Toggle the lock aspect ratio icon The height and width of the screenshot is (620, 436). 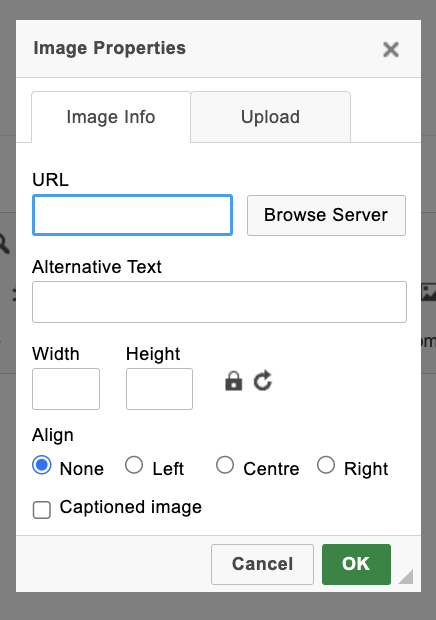[x=233, y=381]
